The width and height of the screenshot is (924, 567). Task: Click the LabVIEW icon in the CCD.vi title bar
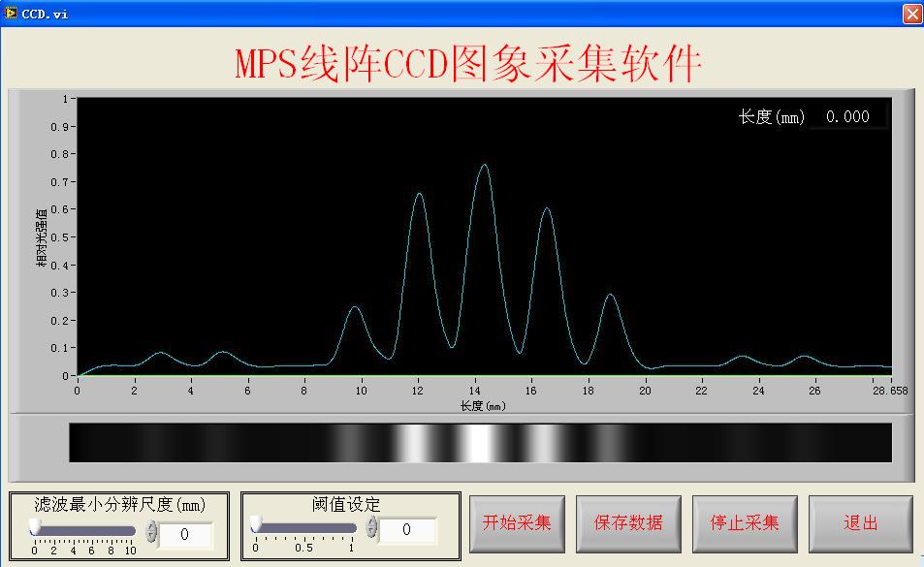coord(11,13)
